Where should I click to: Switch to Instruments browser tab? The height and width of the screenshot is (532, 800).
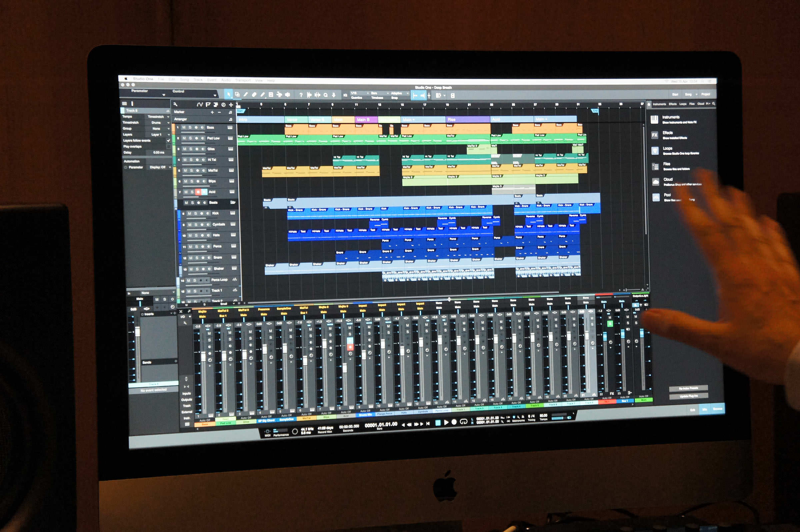pyautogui.click(x=659, y=104)
